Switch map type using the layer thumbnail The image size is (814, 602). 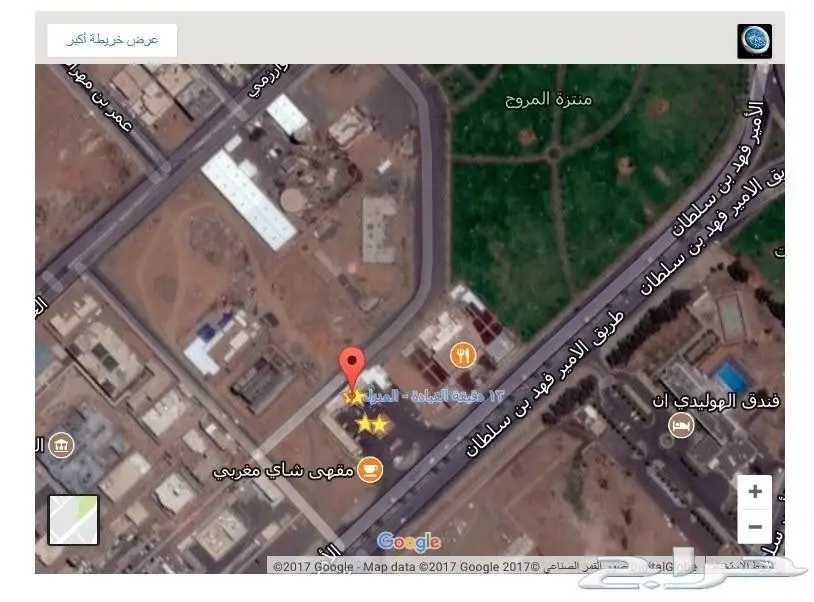coord(73,520)
